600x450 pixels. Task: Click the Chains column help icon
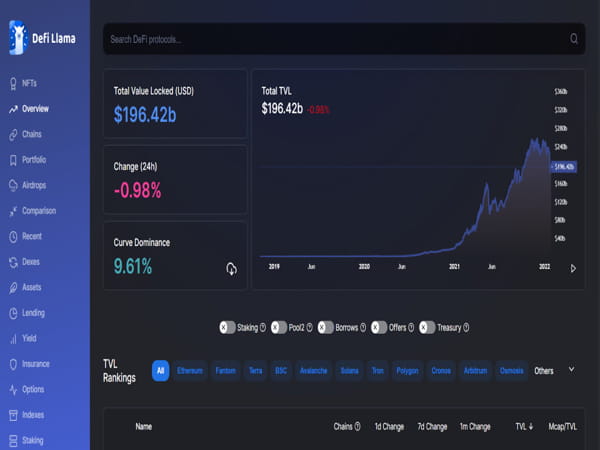357,427
